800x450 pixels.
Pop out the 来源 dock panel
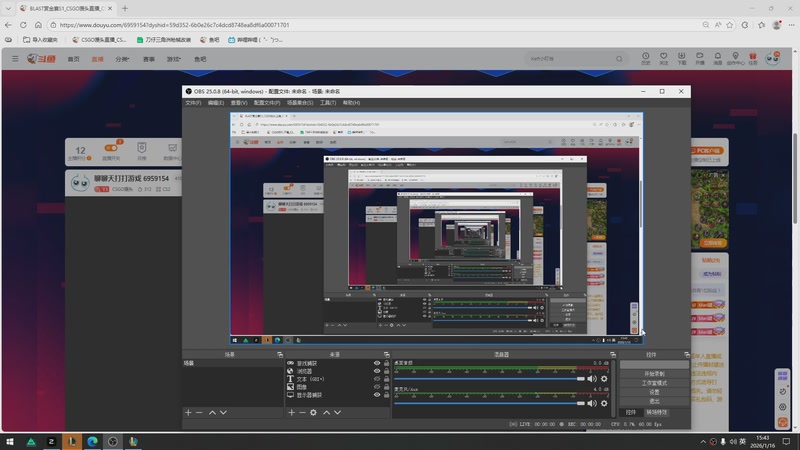coord(387,354)
